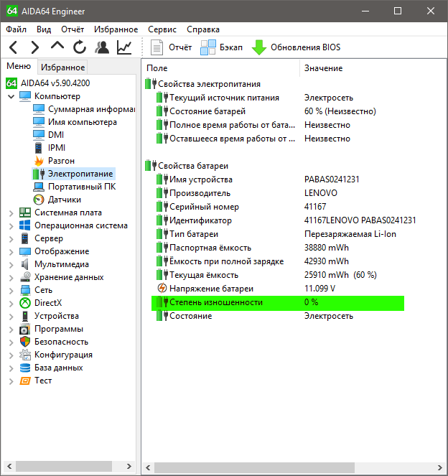
Task: Click the Тест benchmark icon
Action: 25,381
